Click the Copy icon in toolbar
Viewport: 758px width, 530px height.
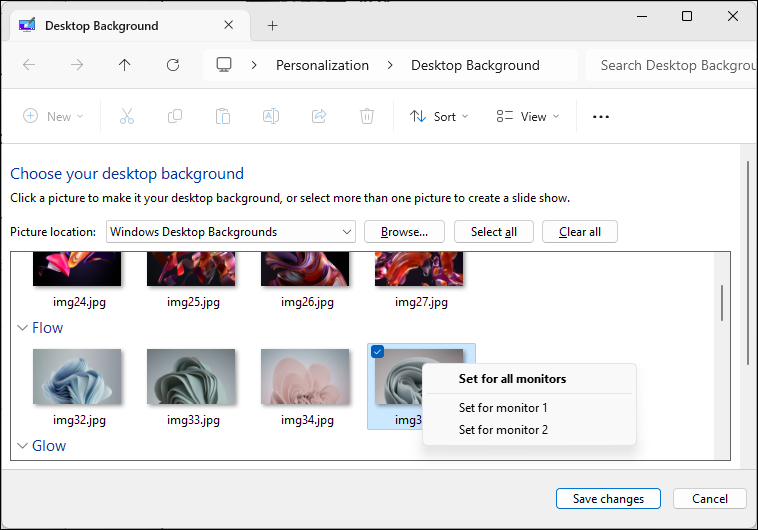(175, 116)
